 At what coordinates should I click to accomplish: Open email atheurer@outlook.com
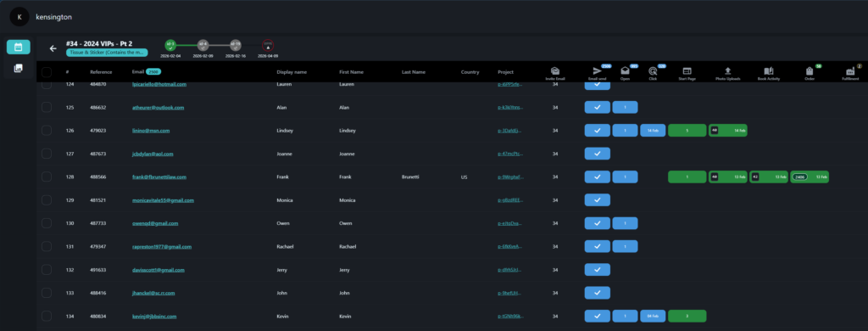pyautogui.click(x=158, y=108)
